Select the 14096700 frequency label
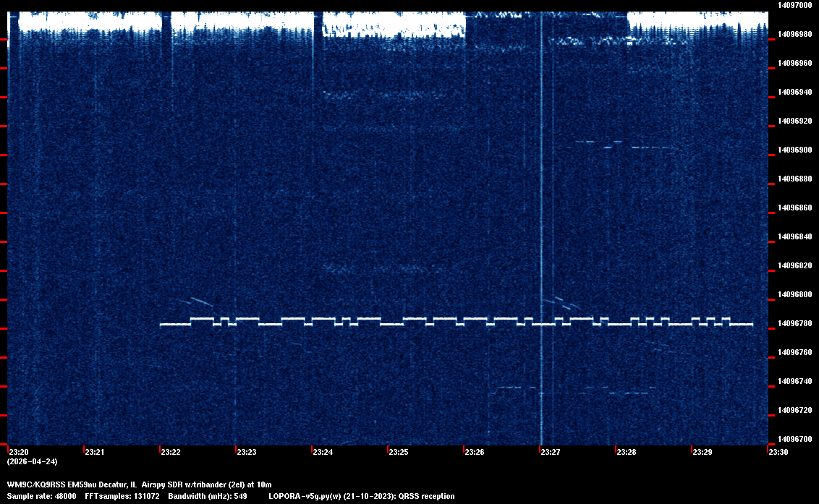Image resolution: width=819 pixels, height=504 pixels. [795, 439]
